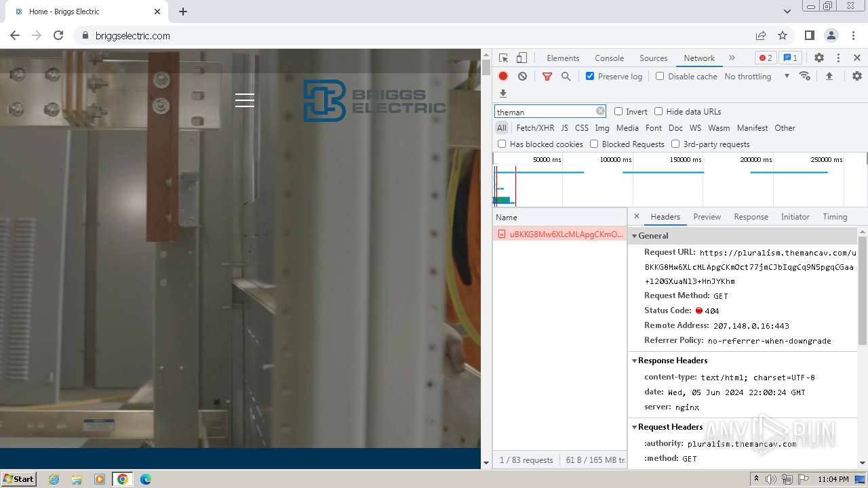Screen dimensions: 868x488
Task: Open the Timing tab
Action: (x=835, y=217)
